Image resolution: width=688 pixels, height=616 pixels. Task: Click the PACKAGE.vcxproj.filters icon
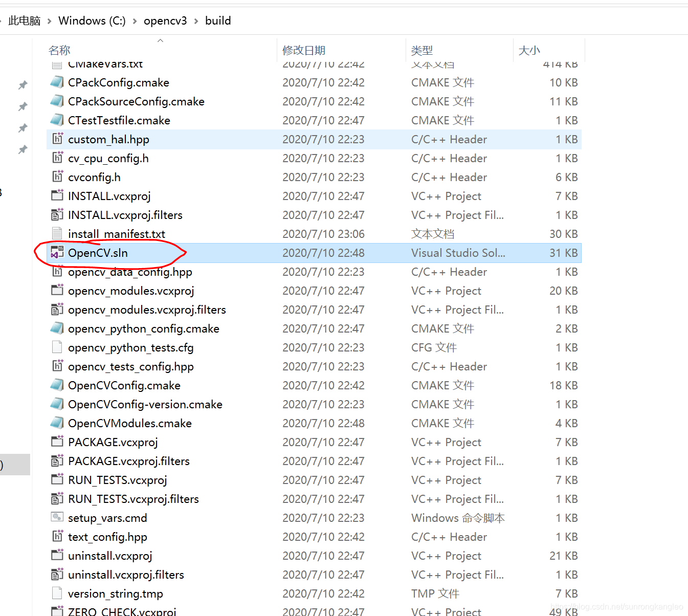[x=57, y=461]
